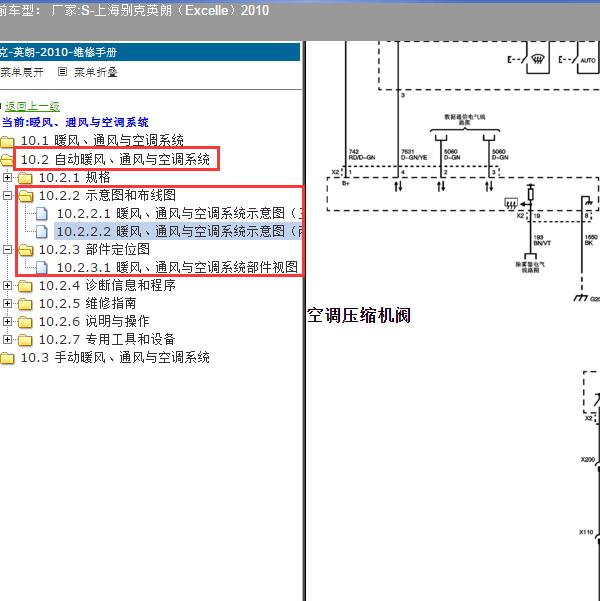Click the windshield defrost switch symbol in diagram
Screen dimensions: 600x601
pos(538,60)
